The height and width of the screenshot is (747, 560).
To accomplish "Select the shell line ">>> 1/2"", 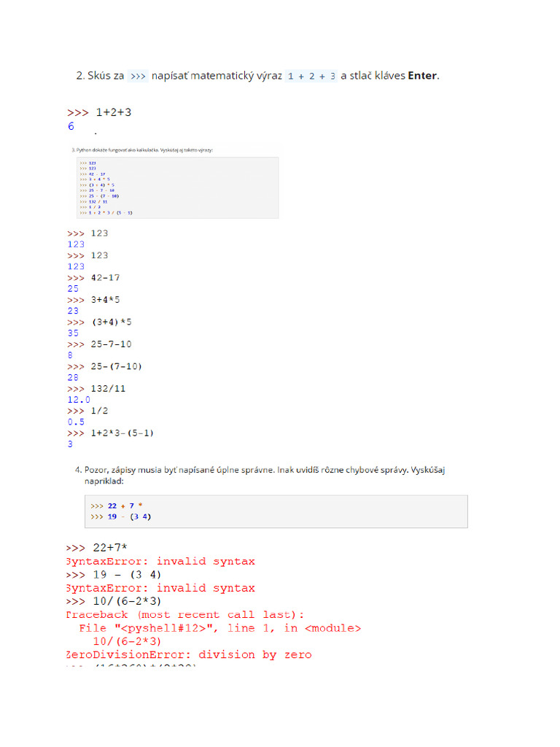I will point(87,411).
